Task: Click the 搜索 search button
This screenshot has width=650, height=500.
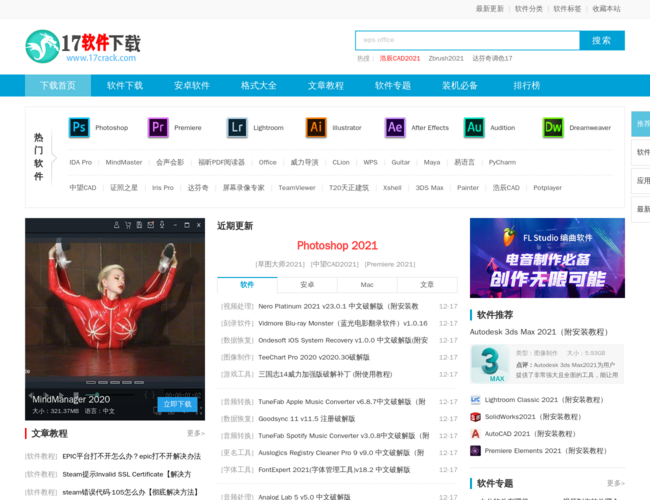Action: (602, 40)
